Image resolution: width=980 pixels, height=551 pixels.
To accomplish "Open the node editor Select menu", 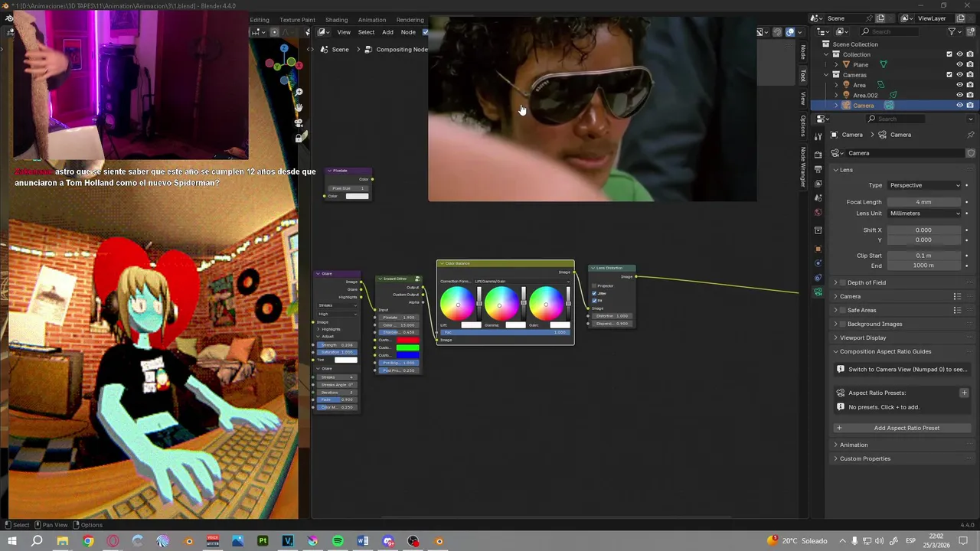I will (366, 32).
